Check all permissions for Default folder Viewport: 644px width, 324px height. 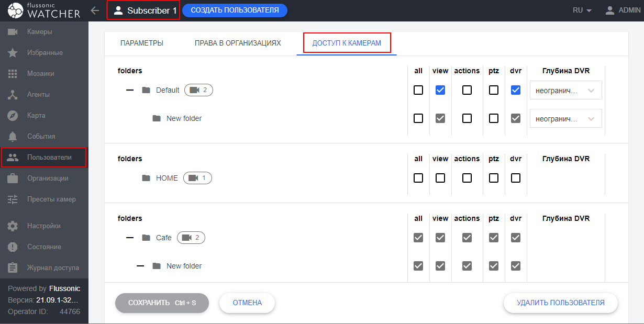tap(418, 90)
